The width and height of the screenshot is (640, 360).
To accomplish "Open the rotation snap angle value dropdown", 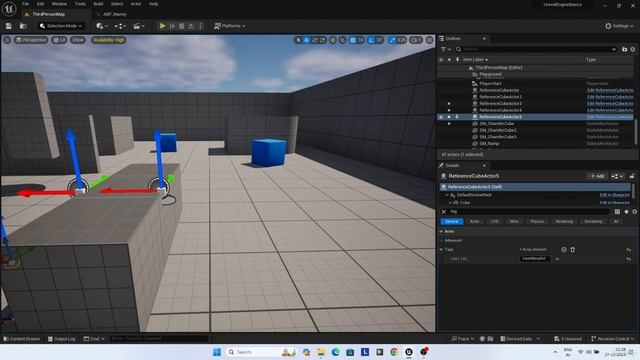I will pos(380,40).
